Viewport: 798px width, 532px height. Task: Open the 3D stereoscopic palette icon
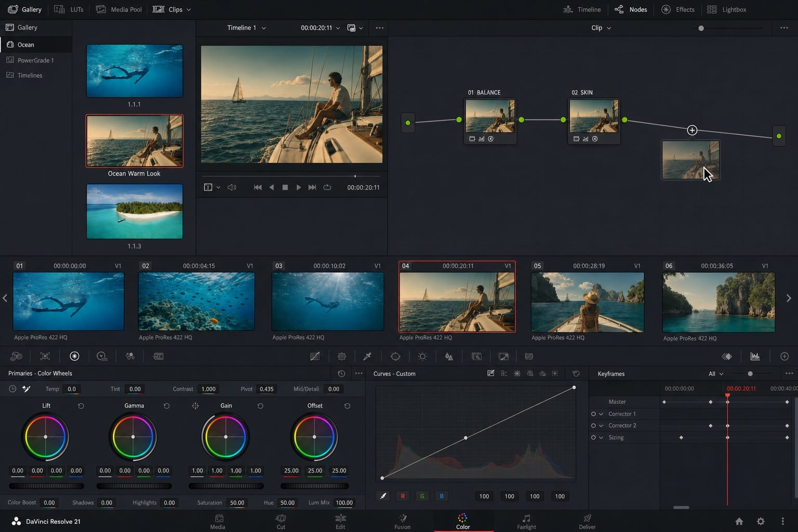pos(529,356)
